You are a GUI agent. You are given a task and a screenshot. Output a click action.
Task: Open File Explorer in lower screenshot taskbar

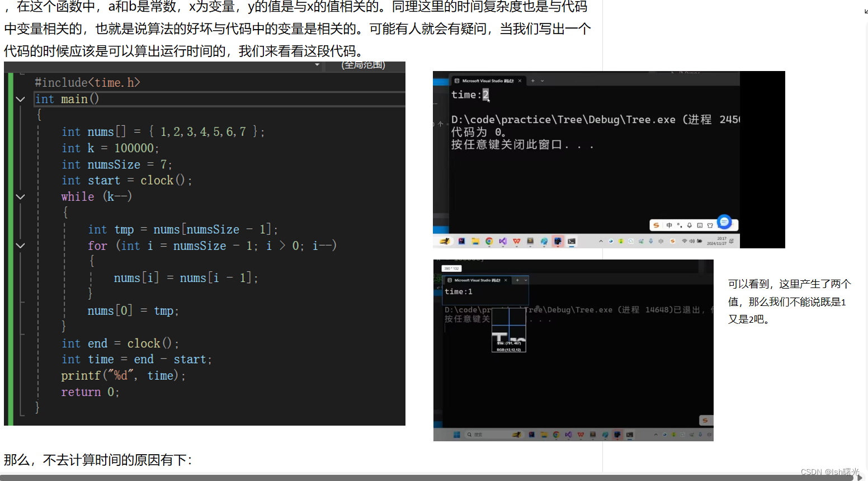544,435
